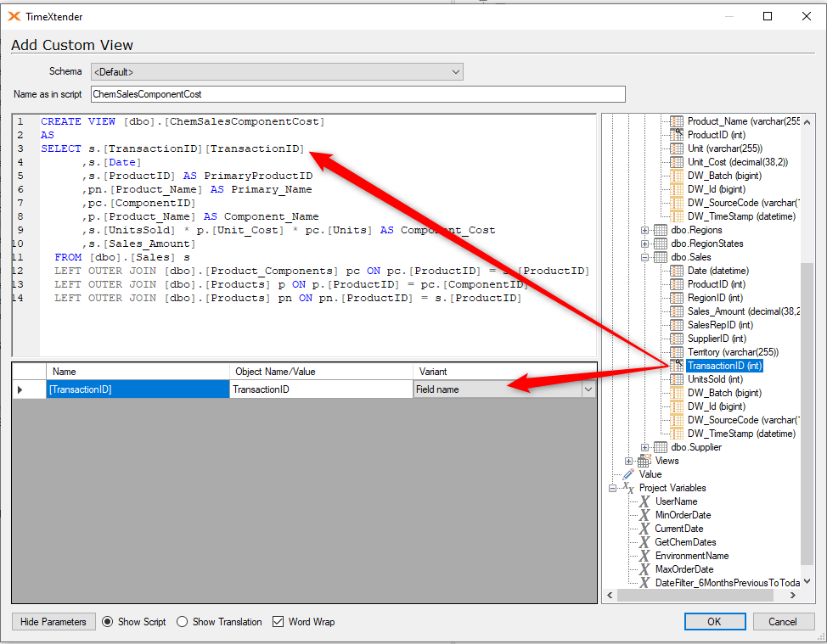Screen dimensions: 827x644
Task: Click the tree vertical scrollbar thumb
Action: click(x=807, y=414)
